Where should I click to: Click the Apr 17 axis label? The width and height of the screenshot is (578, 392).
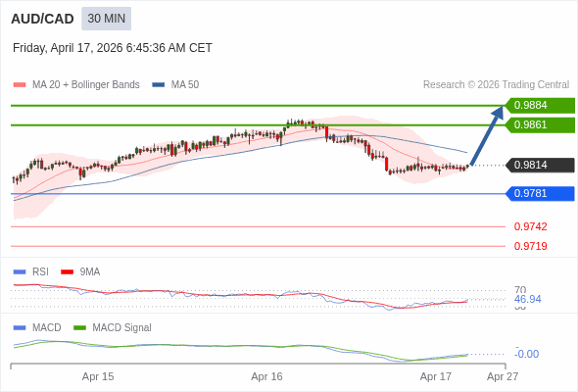436,377
